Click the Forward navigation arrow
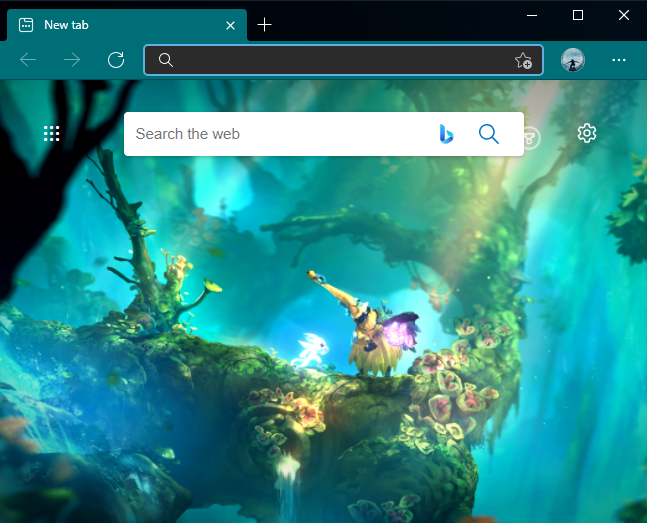Image resolution: width=647 pixels, height=523 pixels. tap(72, 60)
